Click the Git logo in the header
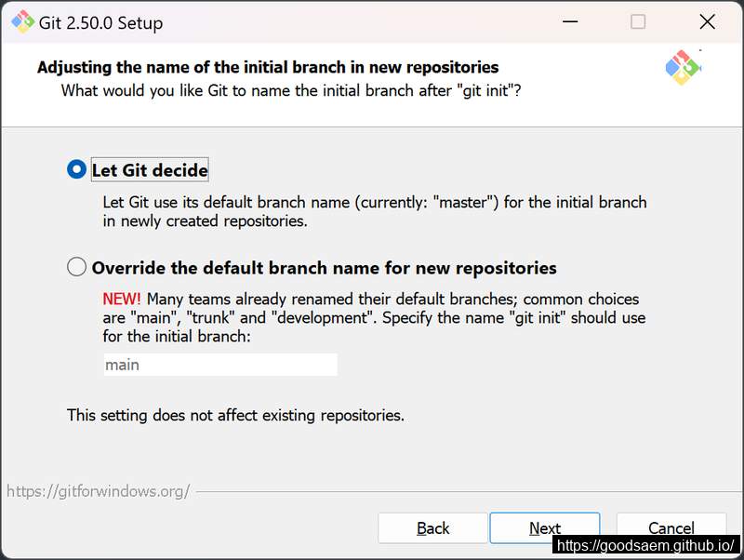Image resolution: width=744 pixels, height=560 pixels. click(684, 67)
